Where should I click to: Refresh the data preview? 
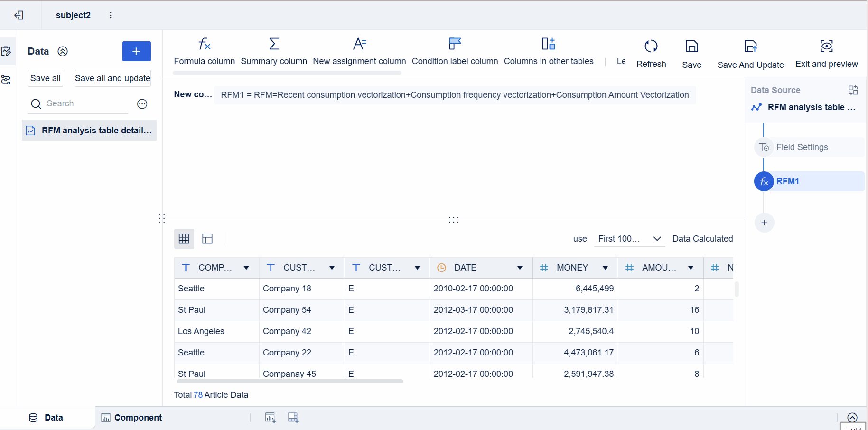(x=651, y=52)
